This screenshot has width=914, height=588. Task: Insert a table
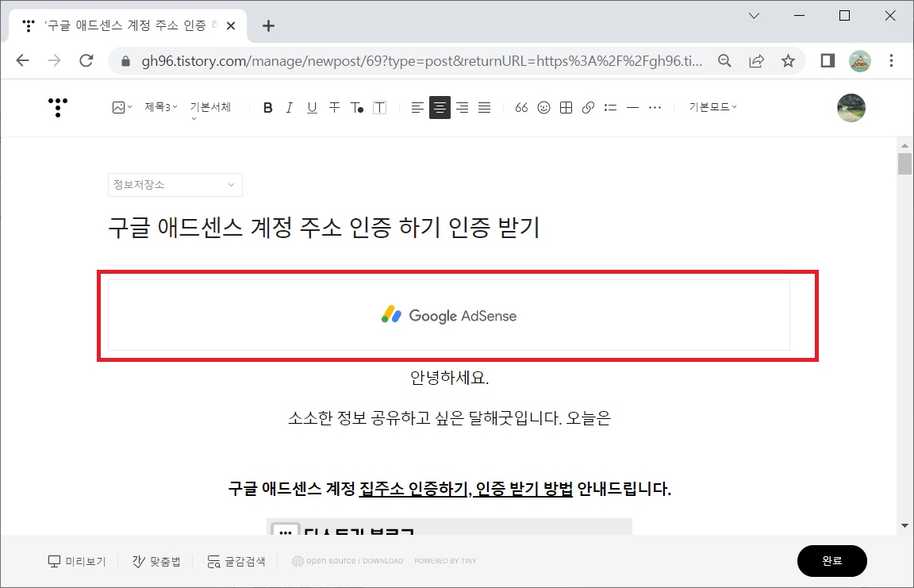click(566, 107)
